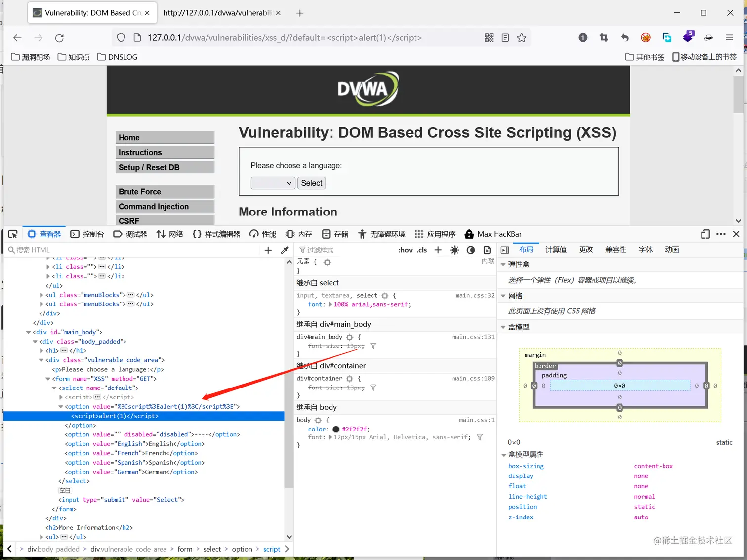This screenshot has height=560, width=747.
Task: Collapse the 弹性盒 flexbox section
Action: (503, 265)
